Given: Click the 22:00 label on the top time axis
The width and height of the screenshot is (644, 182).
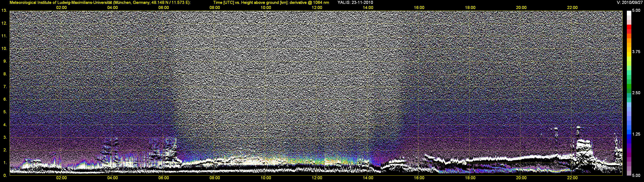Looking at the screenshot, I should (572, 8).
